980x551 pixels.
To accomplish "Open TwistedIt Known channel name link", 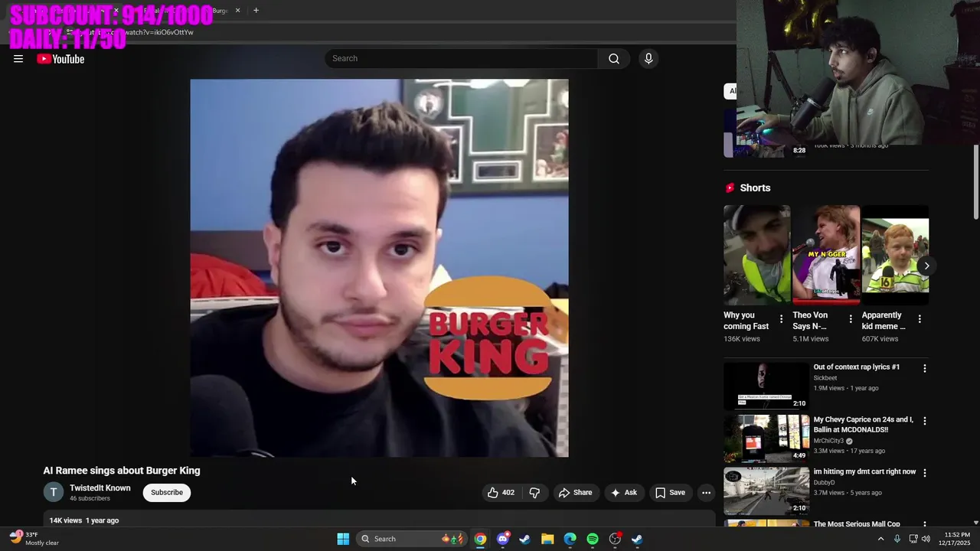I will click(100, 488).
